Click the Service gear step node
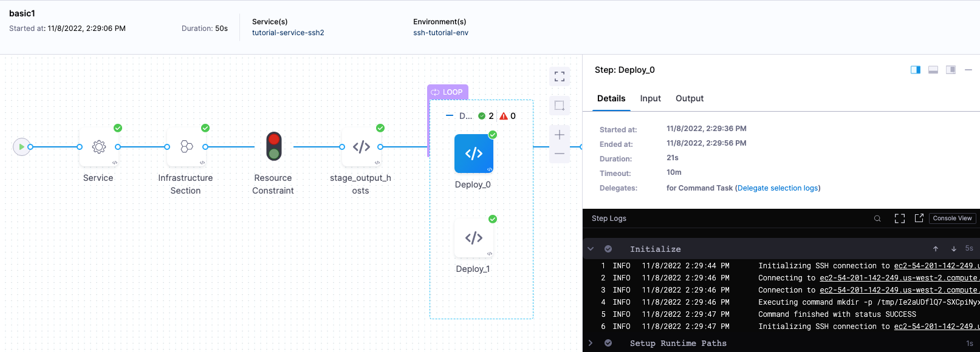Viewport: 980px width, 352px height. pyautogui.click(x=98, y=147)
